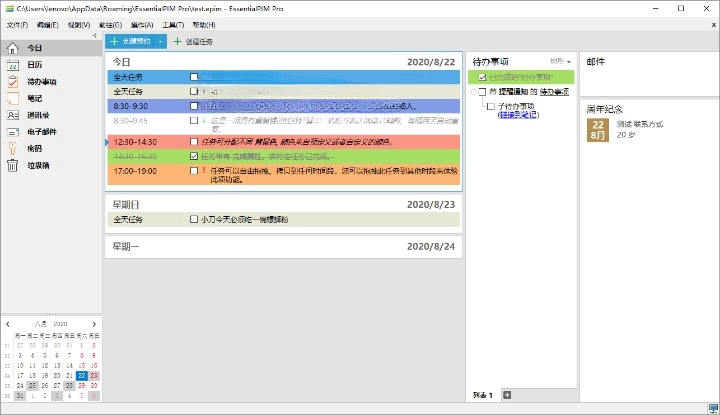Screen dimensions: 720x415
Task: Open the passwords key icon in sidebar
Action: 12,148
